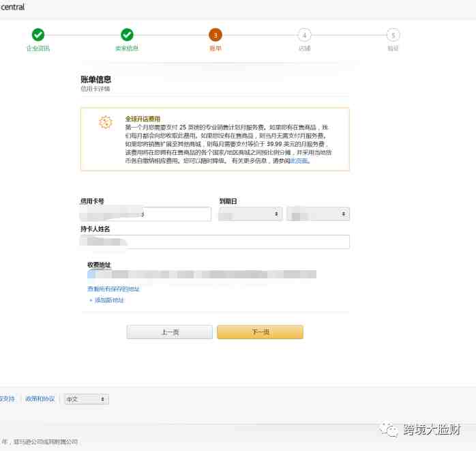
Task: Click the 下一页 next page button
Action: pyautogui.click(x=260, y=332)
